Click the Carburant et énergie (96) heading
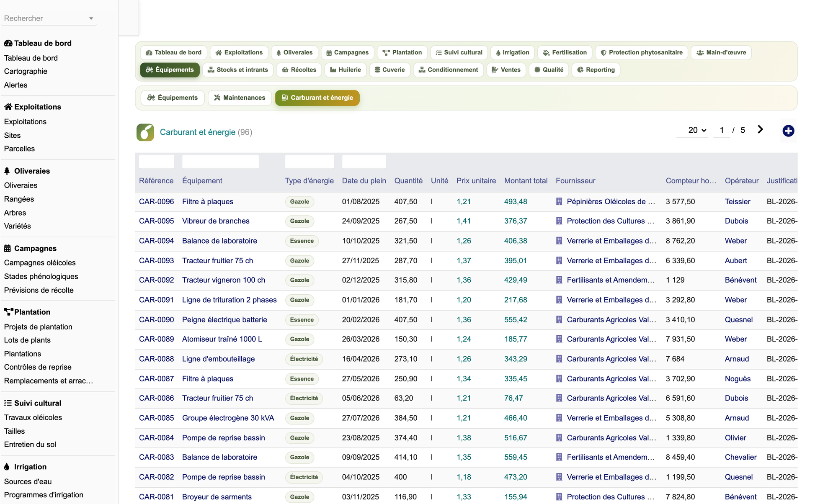This screenshot has height=504, width=815. click(206, 132)
